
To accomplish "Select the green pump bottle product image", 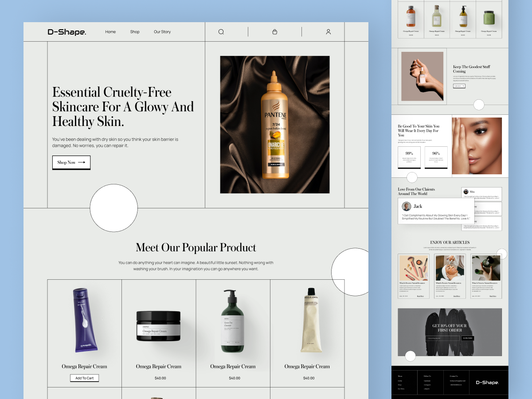I will [233, 321].
